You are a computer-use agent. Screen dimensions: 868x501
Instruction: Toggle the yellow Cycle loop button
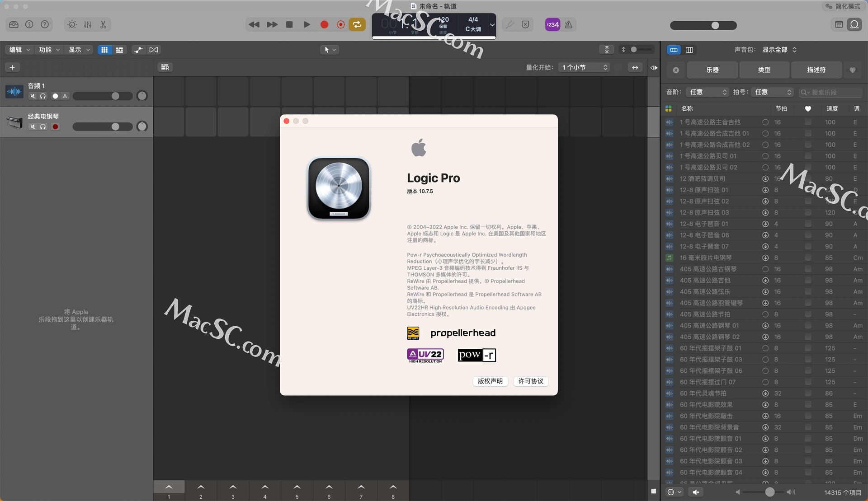(x=357, y=24)
